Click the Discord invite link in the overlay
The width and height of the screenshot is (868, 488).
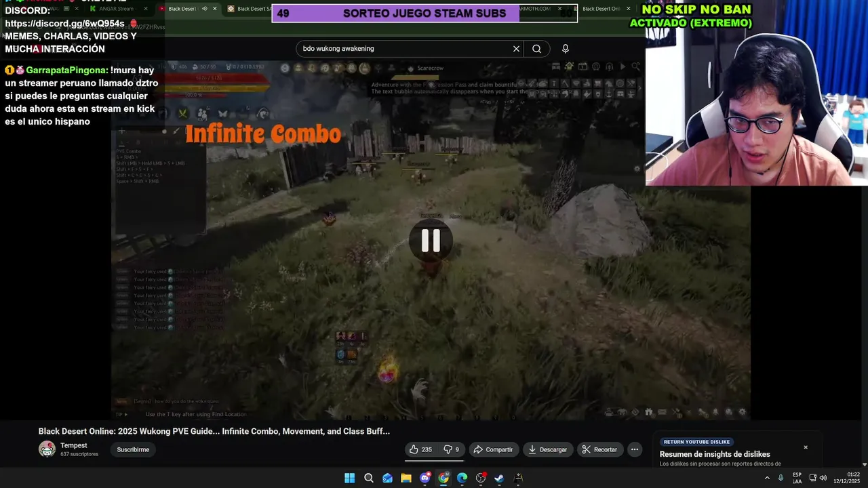(x=64, y=23)
